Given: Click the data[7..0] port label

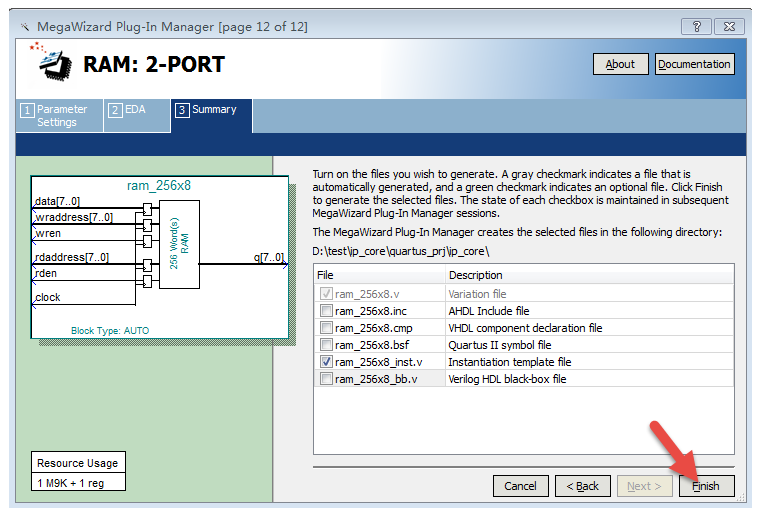Looking at the screenshot, I should point(57,201).
